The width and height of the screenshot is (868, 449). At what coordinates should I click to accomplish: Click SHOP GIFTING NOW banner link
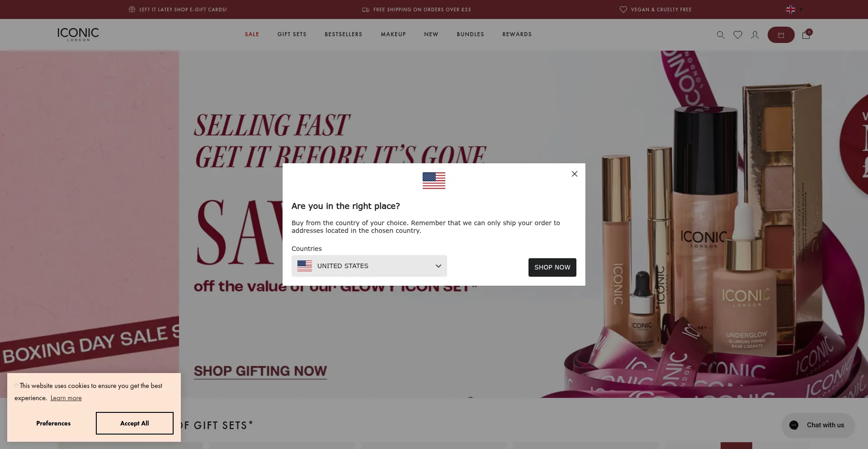tap(260, 371)
